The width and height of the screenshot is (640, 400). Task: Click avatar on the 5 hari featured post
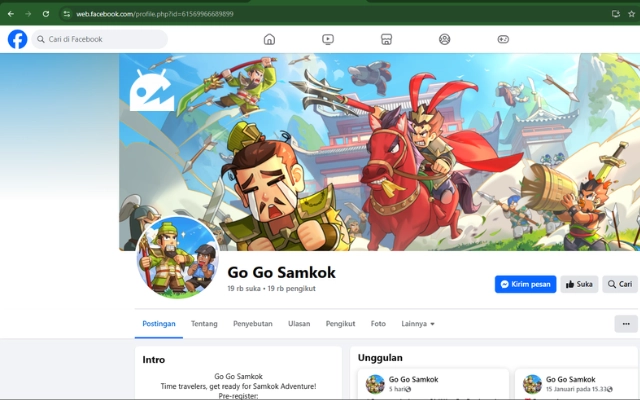tap(375, 384)
